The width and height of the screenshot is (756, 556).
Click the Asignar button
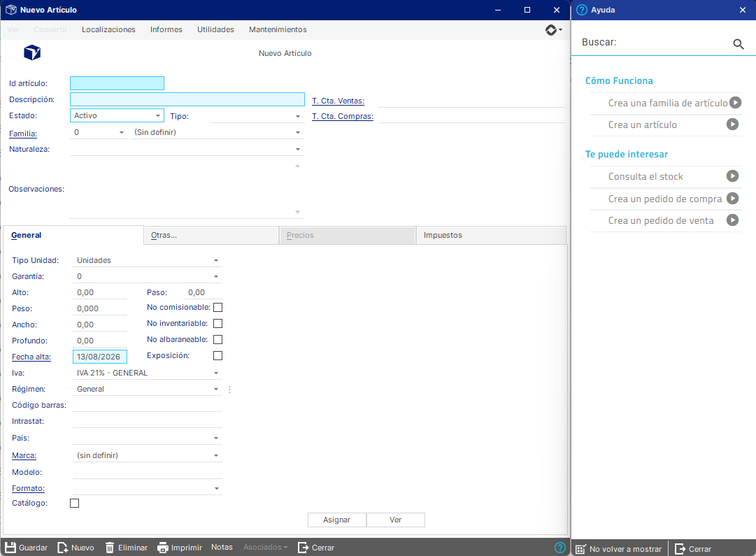[x=337, y=520]
